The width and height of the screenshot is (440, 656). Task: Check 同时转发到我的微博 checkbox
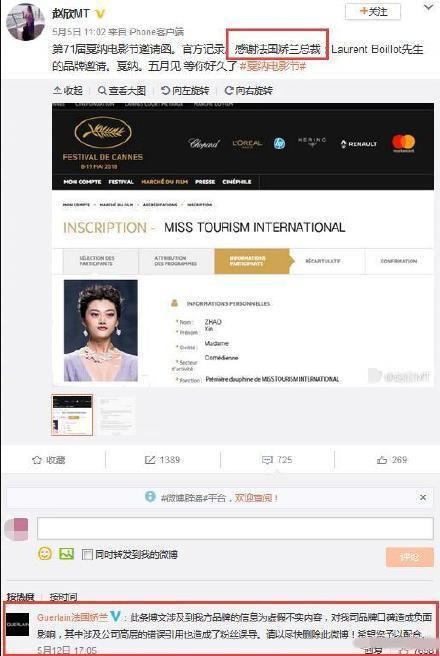[87, 555]
